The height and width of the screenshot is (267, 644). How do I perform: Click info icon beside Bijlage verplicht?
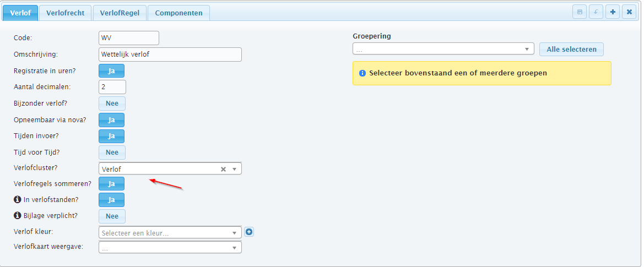click(x=17, y=215)
